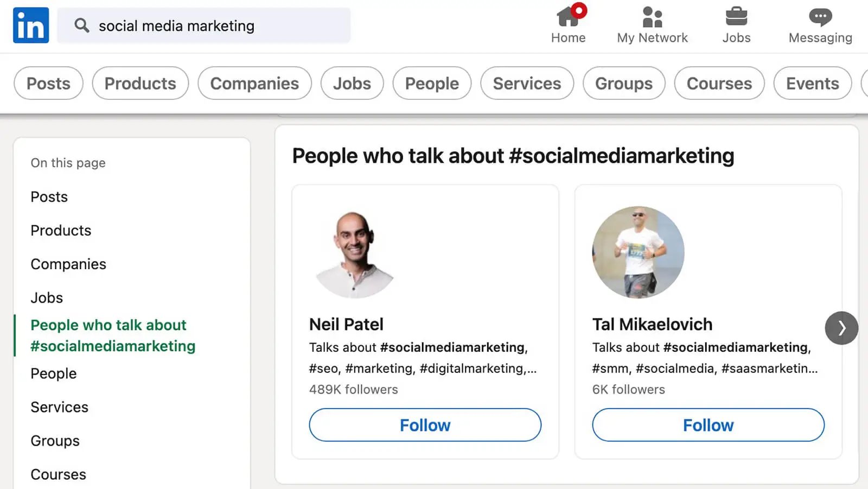
Task: Open the Groups sidebar link
Action: (54, 441)
